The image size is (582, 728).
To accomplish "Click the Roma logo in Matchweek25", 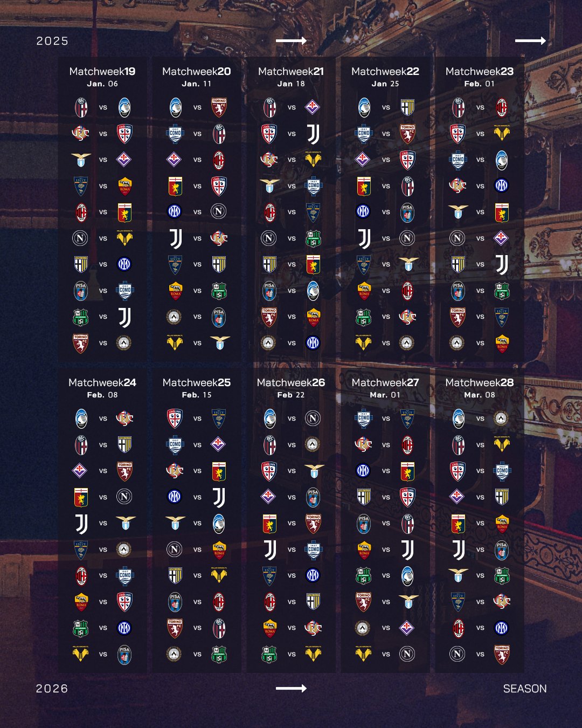I will point(219,550).
